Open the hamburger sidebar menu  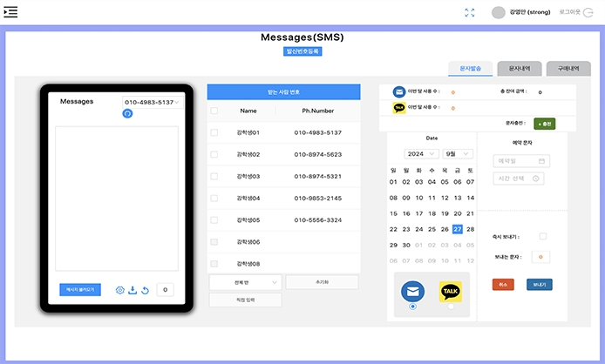pyautogui.click(x=11, y=12)
